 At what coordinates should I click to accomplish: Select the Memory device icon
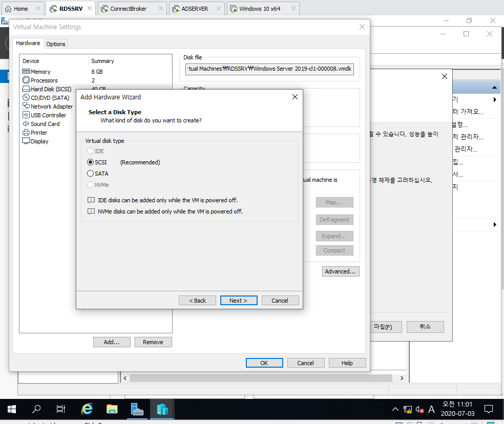(26, 71)
